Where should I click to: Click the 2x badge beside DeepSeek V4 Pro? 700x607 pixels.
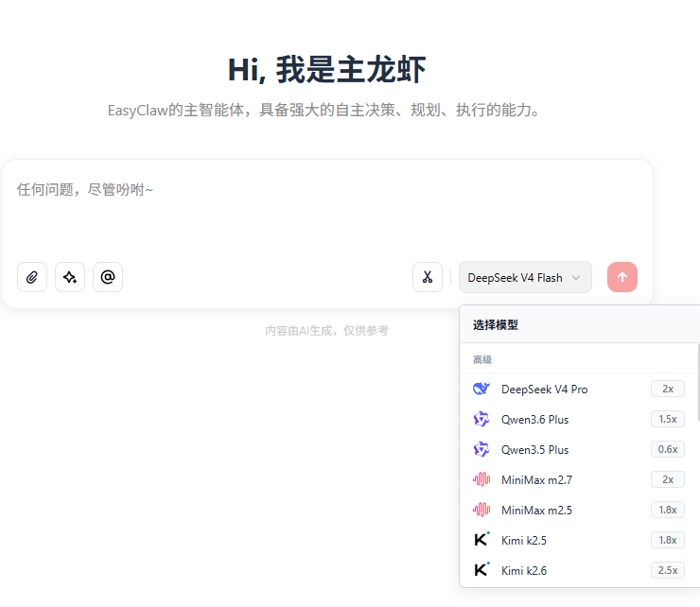668,389
